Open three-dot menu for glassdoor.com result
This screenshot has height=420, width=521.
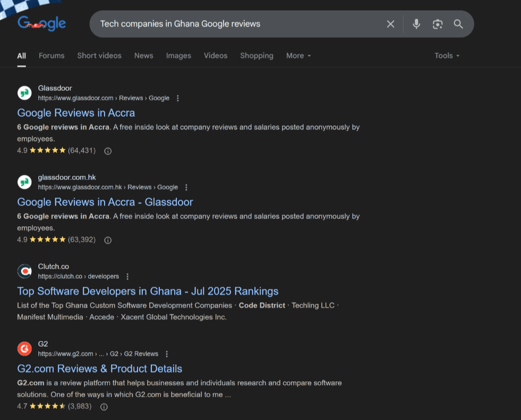(x=178, y=98)
